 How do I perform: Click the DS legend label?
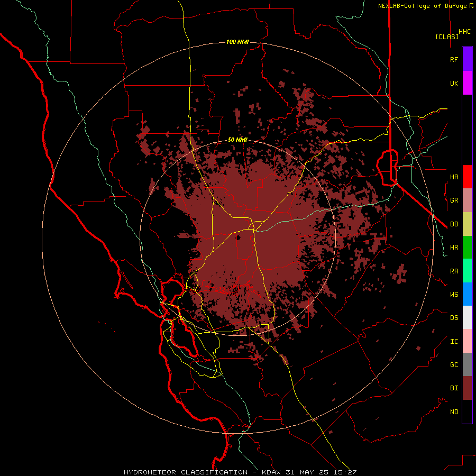454,317
